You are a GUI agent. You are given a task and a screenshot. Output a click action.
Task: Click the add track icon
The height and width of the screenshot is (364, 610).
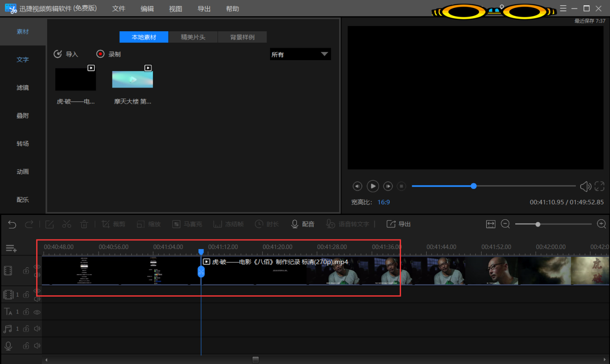tap(11, 249)
